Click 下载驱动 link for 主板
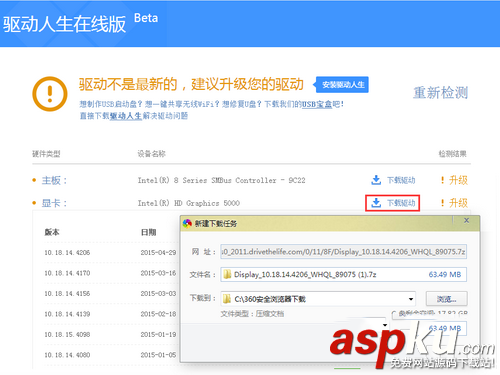 pyautogui.click(x=401, y=180)
